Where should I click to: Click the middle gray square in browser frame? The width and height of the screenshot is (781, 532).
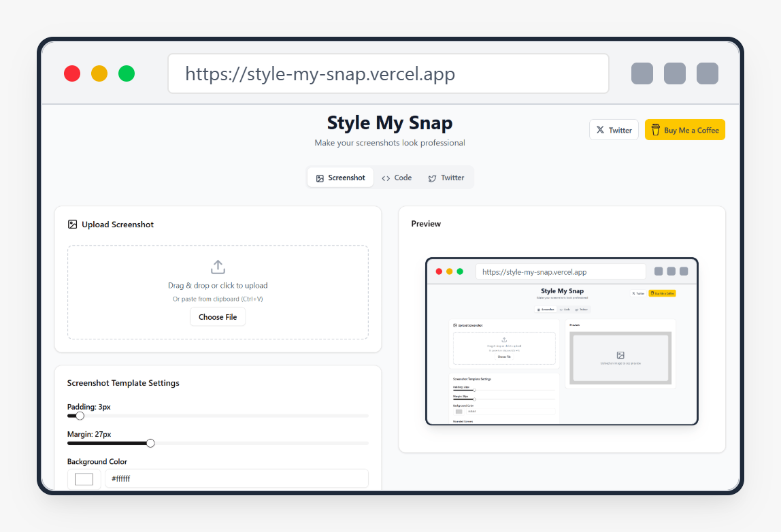click(x=675, y=73)
